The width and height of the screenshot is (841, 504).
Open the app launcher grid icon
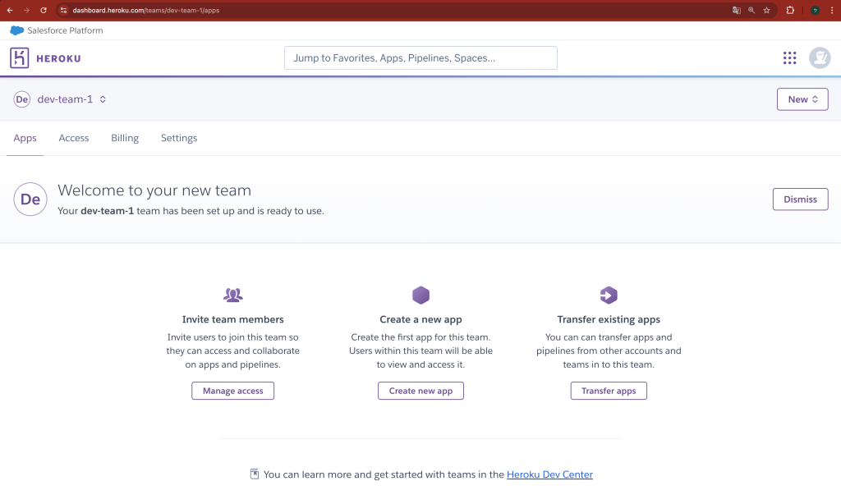click(789, 57)
